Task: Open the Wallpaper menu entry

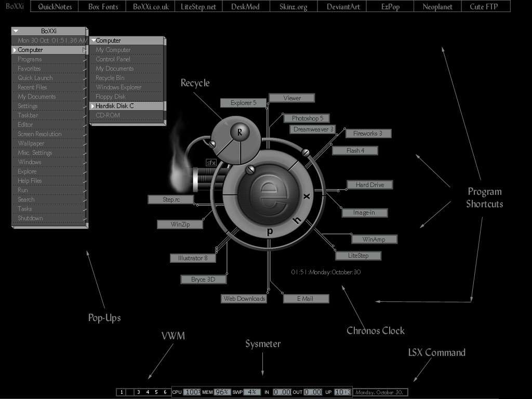Action: (49, 143)
